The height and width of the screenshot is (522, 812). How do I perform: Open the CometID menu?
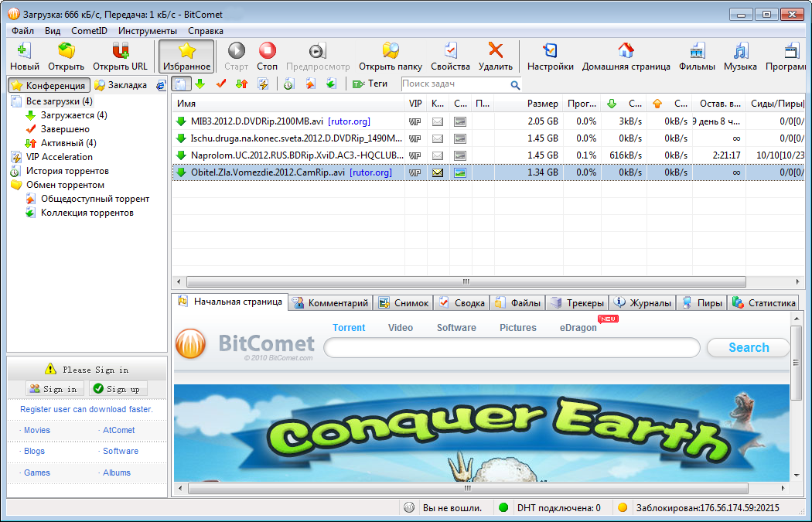tap(89, 31)
